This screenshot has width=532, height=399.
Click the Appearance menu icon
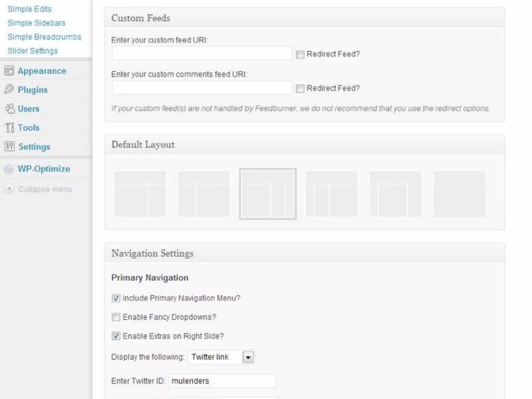9,71
